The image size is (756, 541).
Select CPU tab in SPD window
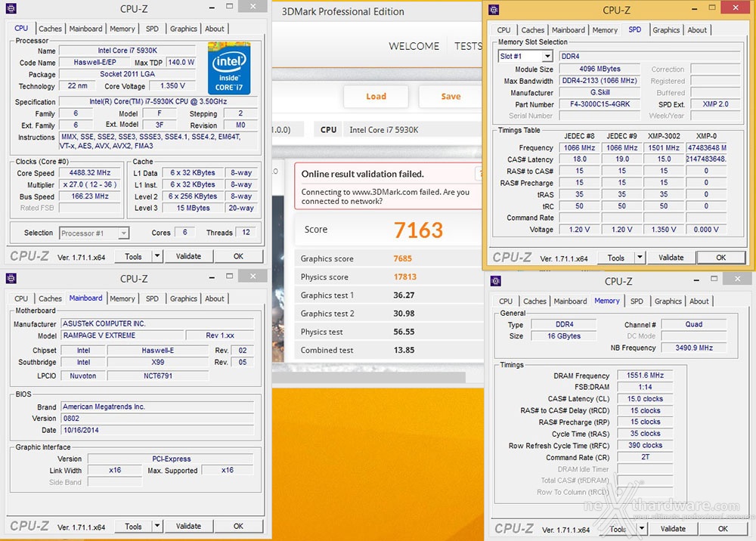coord(503,30)
